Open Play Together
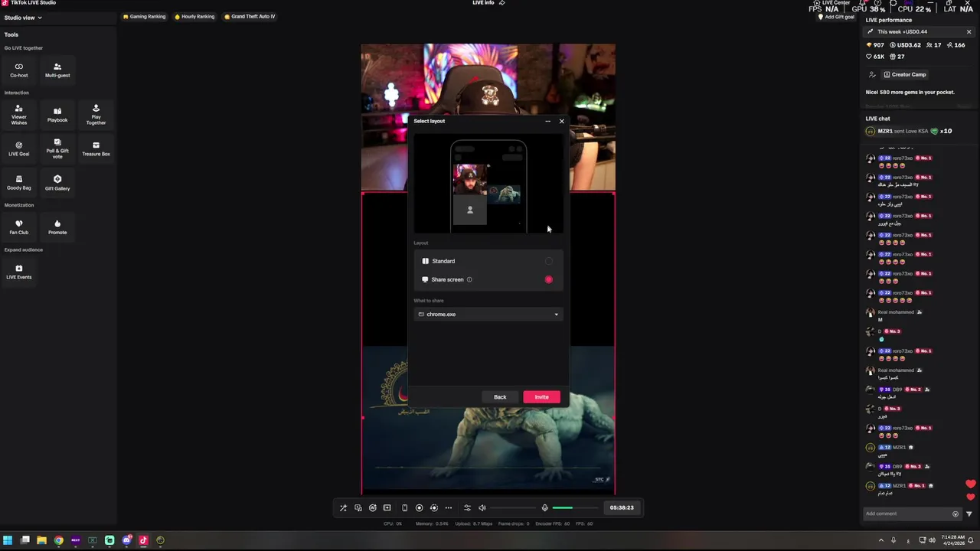Viewport: 980px width, 551px height. (96, 115)
